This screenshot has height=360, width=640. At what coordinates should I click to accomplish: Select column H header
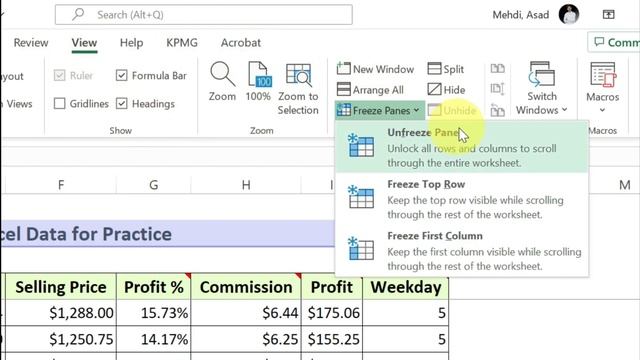(246, 185)
